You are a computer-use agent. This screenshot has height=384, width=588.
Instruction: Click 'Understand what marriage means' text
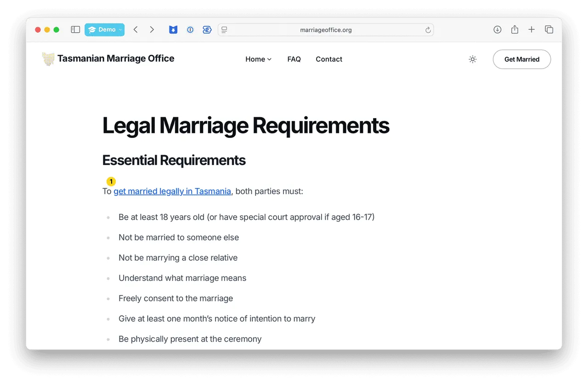(x=182, y=278)
